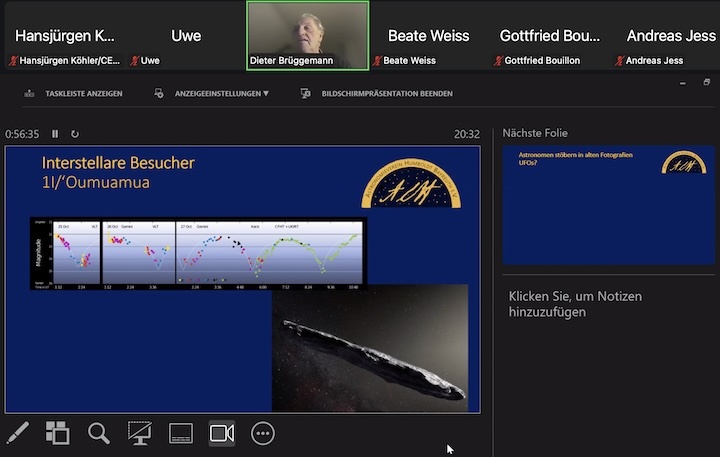Click the current Oumuamua slide
The height and width of the screenshot is (457, 720).
point(242,279)
